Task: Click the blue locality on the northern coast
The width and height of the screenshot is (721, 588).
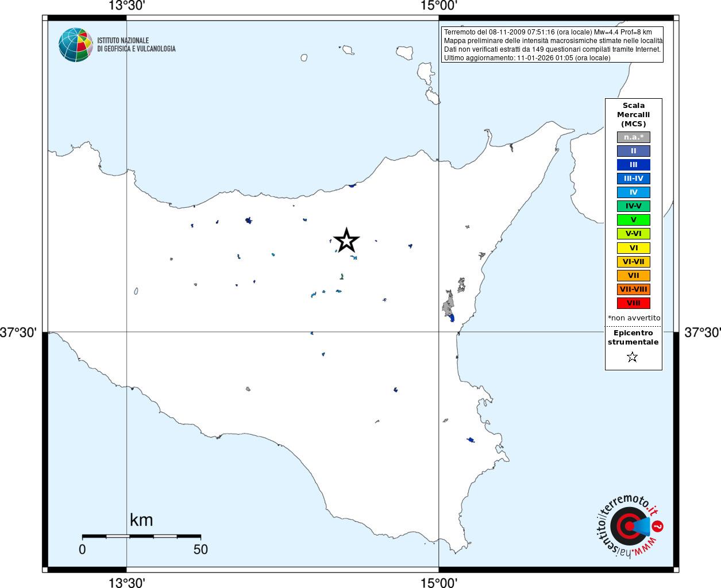Action: pos(352,185)
